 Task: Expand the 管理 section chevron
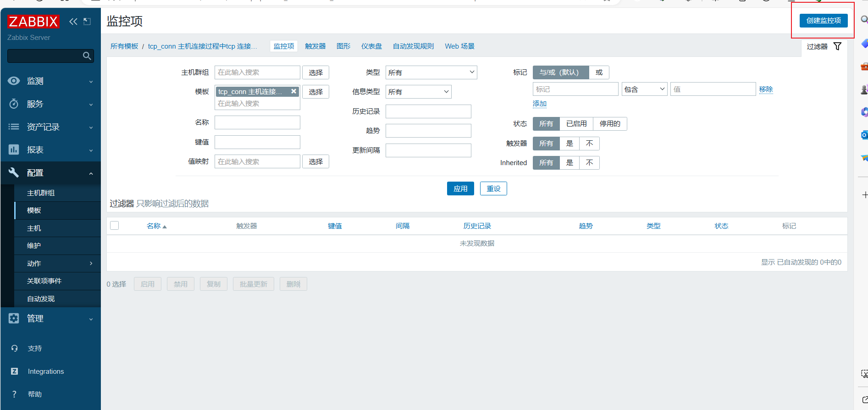[x=91, y=319]
